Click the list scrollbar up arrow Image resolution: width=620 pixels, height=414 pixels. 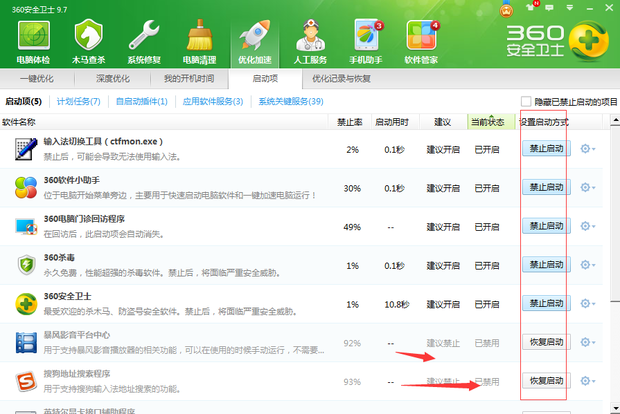pyautogui.click(x=615, y=120)
